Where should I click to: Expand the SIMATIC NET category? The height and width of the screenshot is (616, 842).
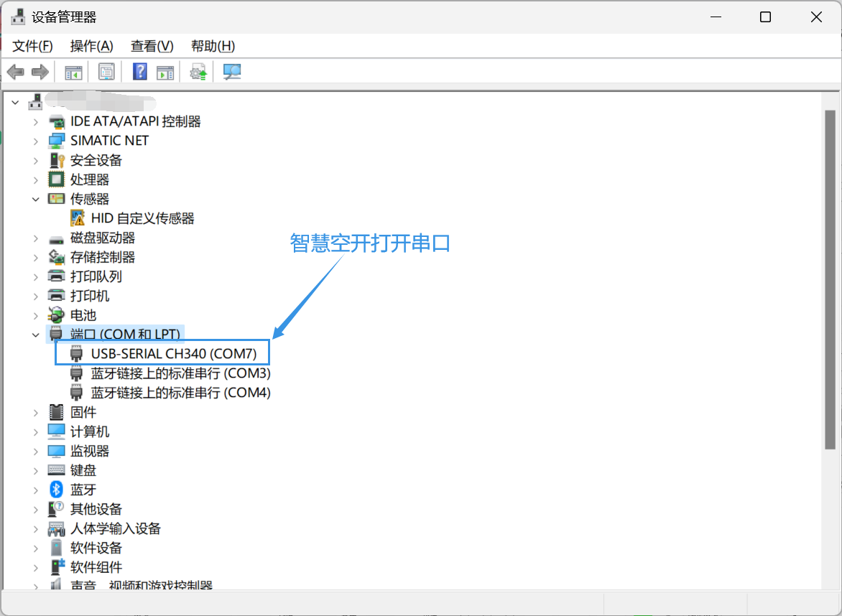tap(36, 141)
